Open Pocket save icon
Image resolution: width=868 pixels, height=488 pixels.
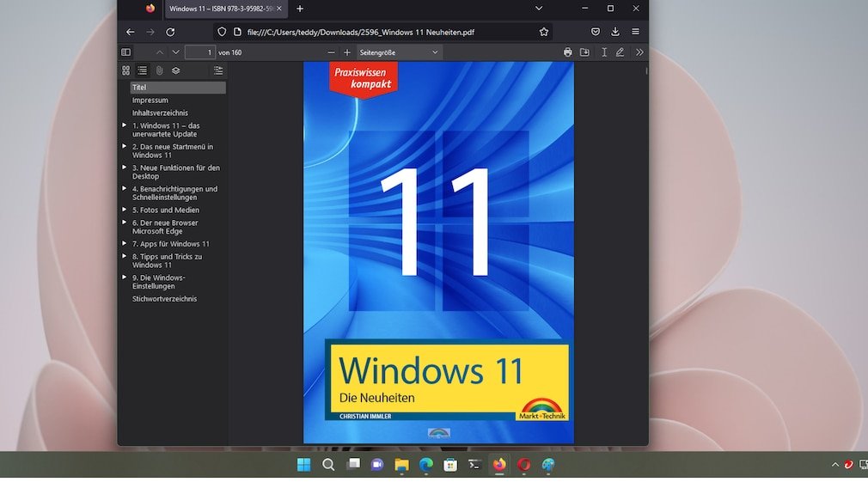pos(595,32)
